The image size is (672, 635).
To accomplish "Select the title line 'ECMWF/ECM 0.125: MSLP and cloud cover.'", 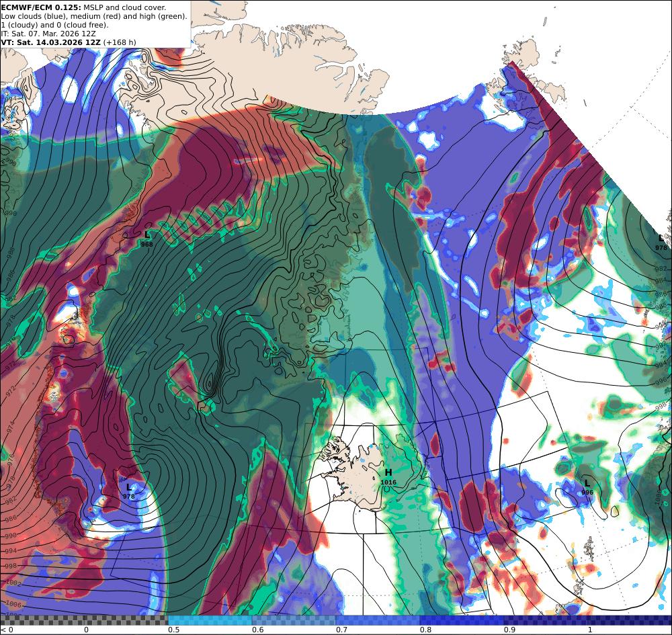I will click(83, 7).
